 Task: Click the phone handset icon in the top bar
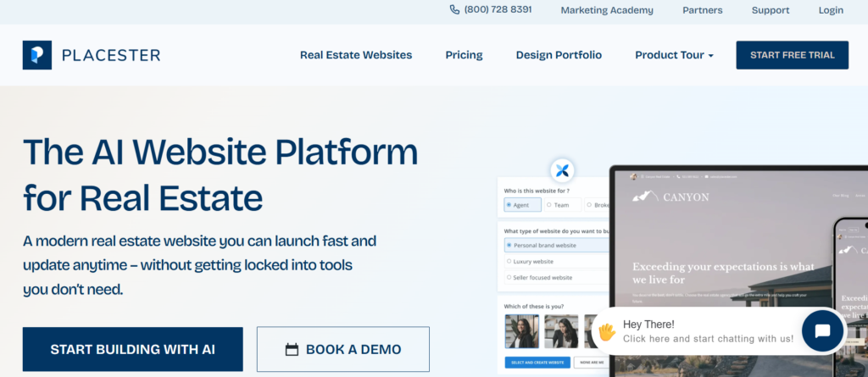454,9
